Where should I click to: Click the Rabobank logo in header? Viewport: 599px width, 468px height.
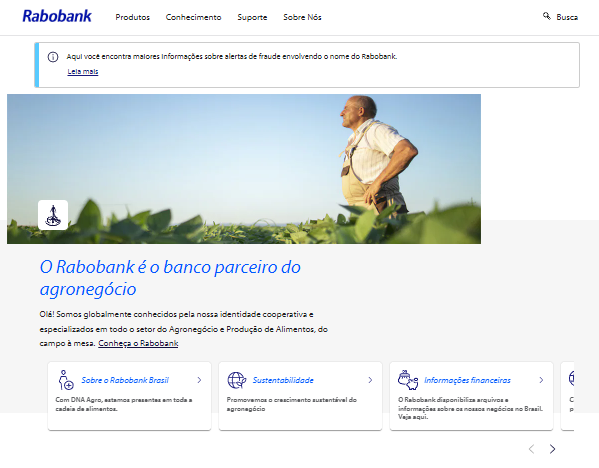point(57,16)
